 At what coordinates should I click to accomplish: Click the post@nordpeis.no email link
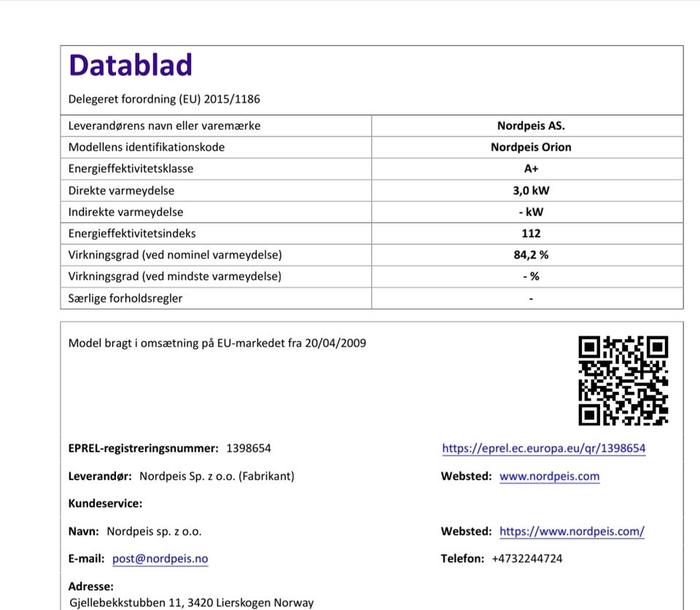(160, 559)
